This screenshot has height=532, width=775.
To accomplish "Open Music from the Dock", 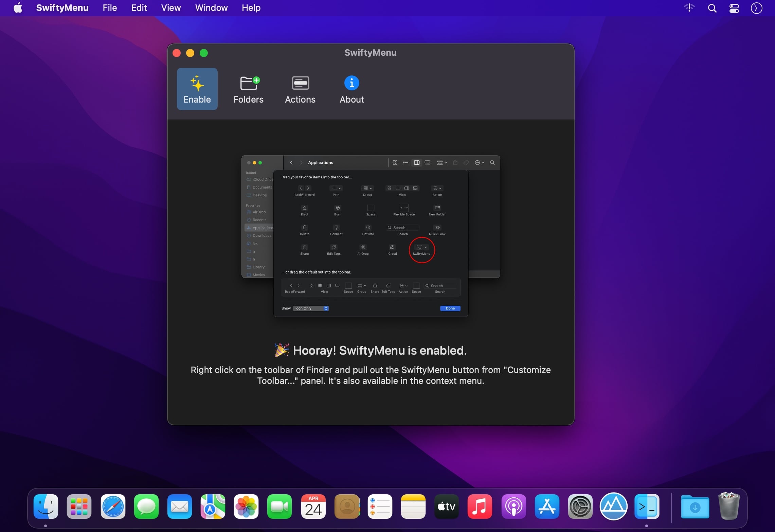I will tap(480, 507).
